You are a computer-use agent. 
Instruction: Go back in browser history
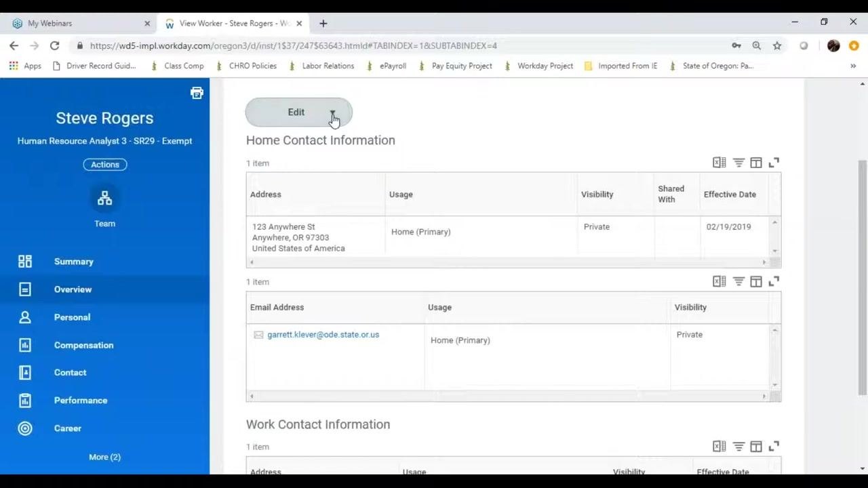[x=14, y=45]
